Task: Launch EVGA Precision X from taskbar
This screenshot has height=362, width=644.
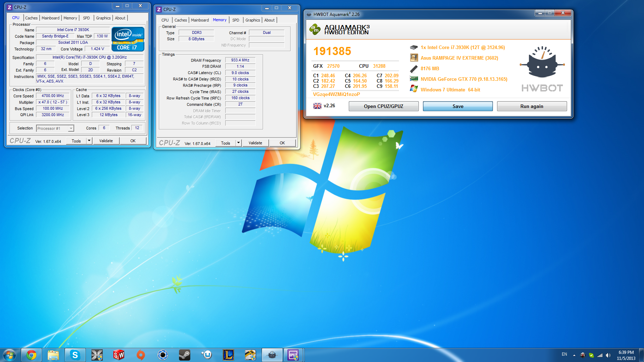Action: point(97,355)
